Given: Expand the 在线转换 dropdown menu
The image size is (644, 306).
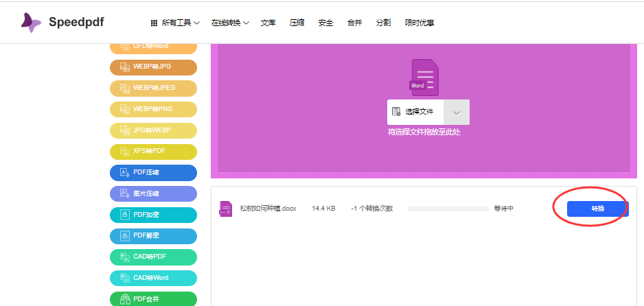Looking at the screenshot, I should click(230, 23).
